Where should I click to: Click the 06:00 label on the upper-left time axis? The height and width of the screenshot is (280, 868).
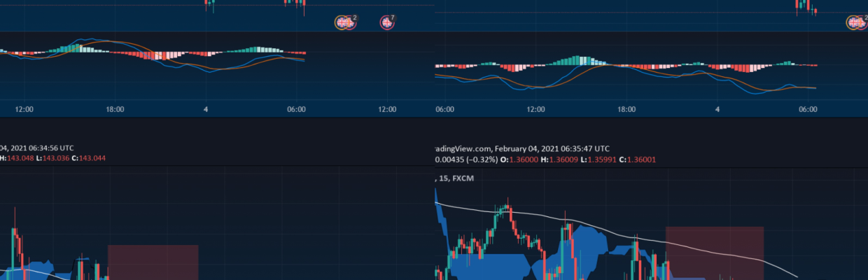tap(296, 110)
